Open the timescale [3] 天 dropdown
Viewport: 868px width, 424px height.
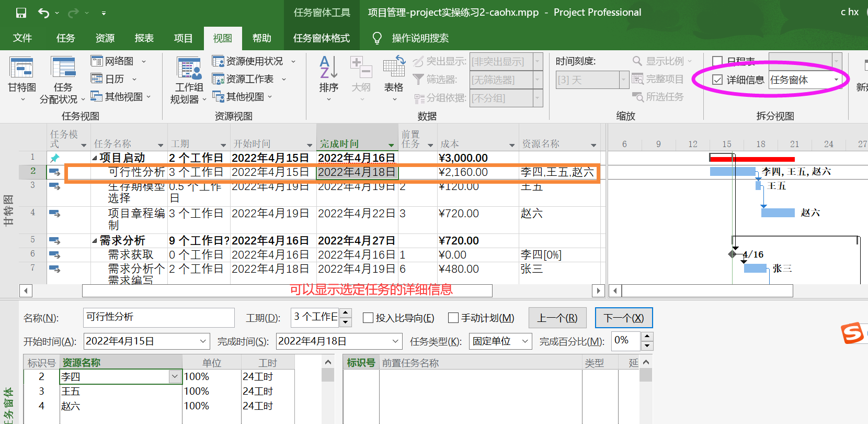pyautogui.click(x=623, y=80)
